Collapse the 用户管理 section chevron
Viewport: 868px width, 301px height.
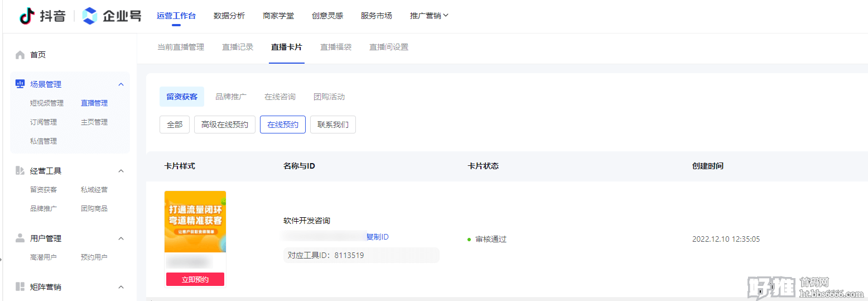click(x=121, y=238)
